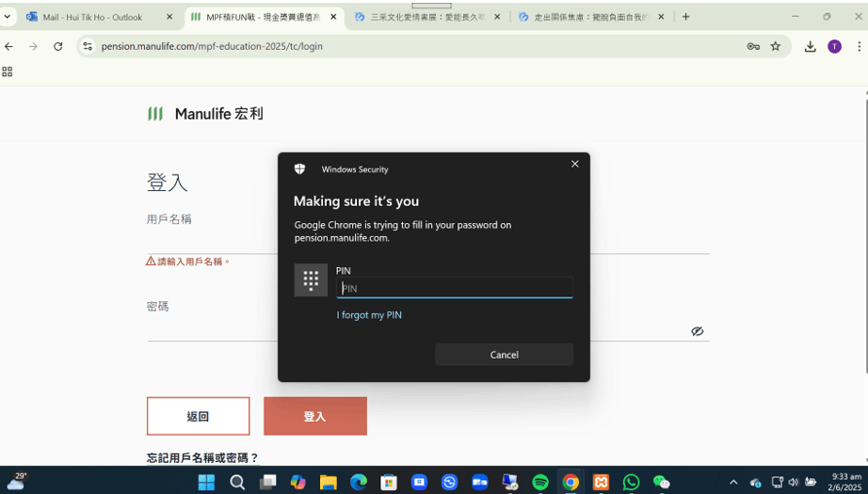Click the 返回 button
Viewport: 868px width, 494px height.
(x=199, y=416)
